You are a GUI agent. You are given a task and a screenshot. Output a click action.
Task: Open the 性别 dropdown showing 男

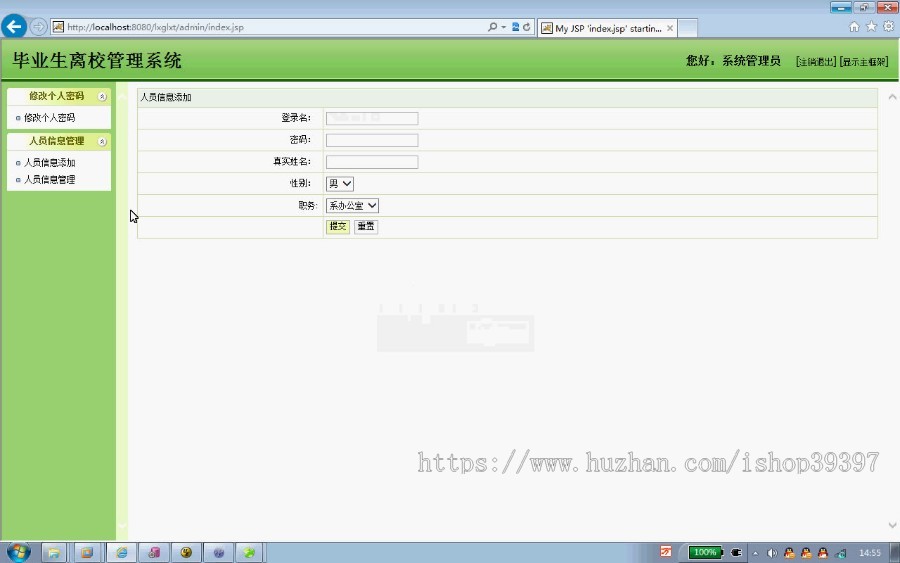pos(340,184)
